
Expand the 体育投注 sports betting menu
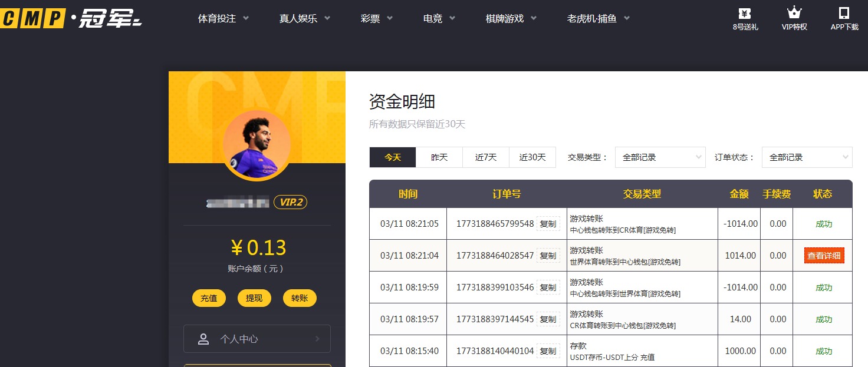[223, 18]
